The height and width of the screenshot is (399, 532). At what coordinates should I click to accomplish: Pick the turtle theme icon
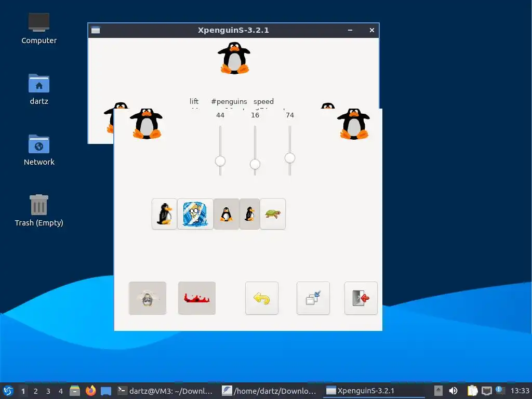tap(273, 214)
